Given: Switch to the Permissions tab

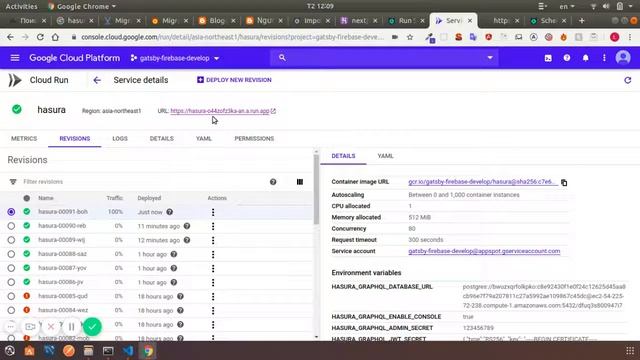Looking at the screenshot, I should [254, 138].
